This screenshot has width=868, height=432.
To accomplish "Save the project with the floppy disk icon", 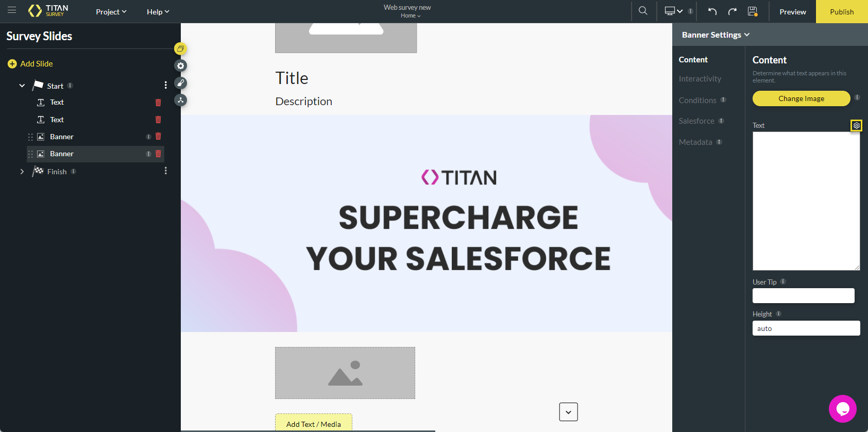I will (x=753, y=11).
